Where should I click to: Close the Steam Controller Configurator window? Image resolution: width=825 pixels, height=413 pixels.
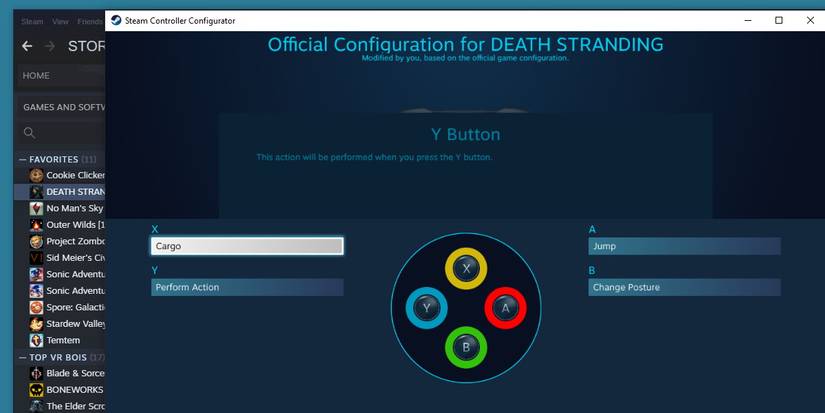810,21
